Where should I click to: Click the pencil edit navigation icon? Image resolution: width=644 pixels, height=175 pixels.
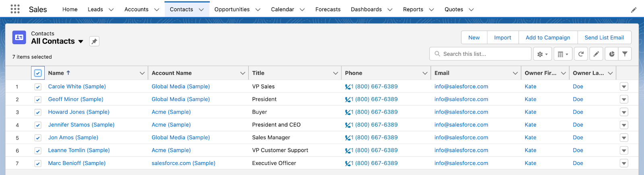tap(634, 10)
